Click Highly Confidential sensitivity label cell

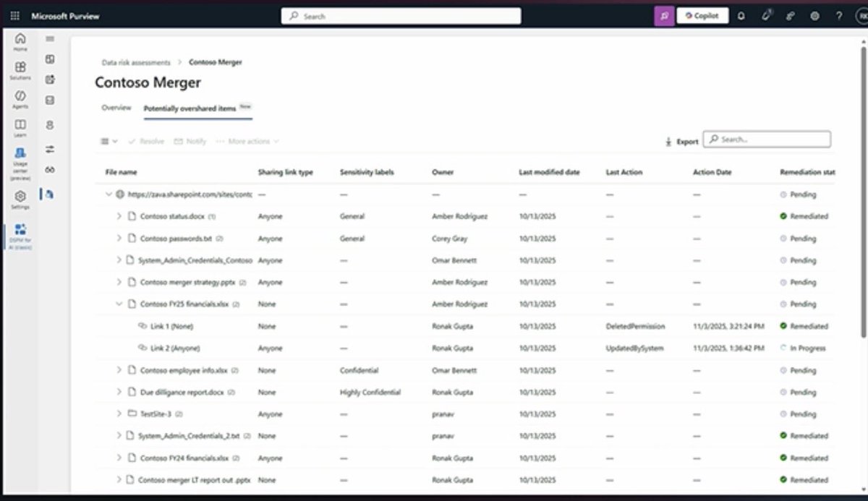click(370, 392)
